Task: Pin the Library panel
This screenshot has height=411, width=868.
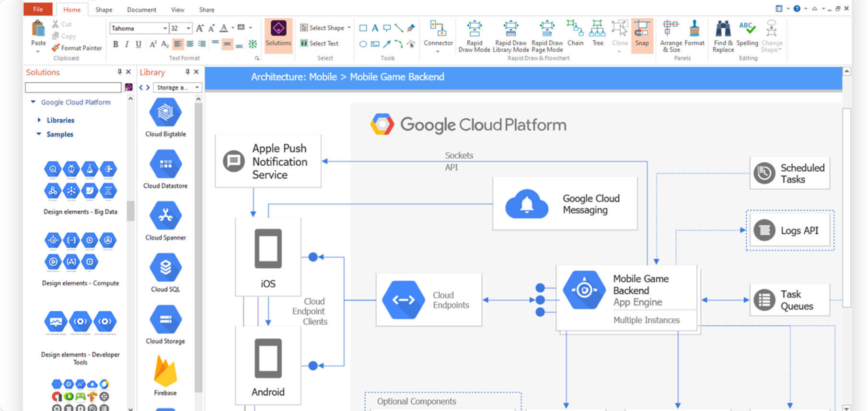Action: click(x=187, y=72)
